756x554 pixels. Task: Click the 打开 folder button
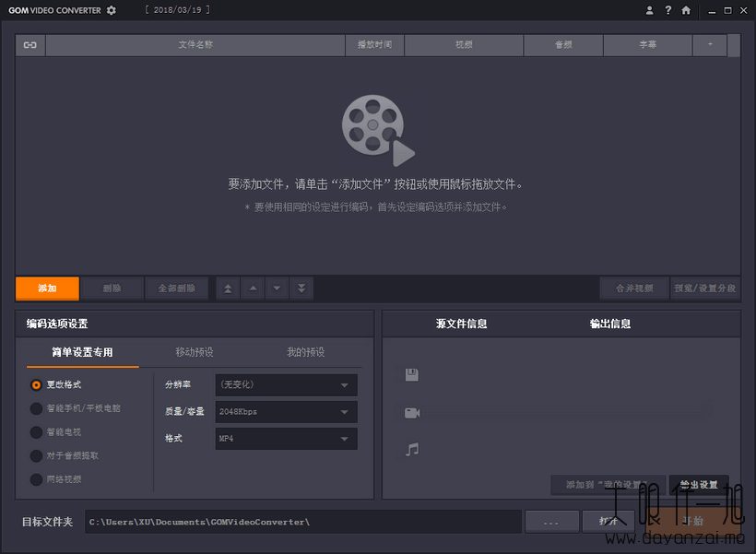608,522
